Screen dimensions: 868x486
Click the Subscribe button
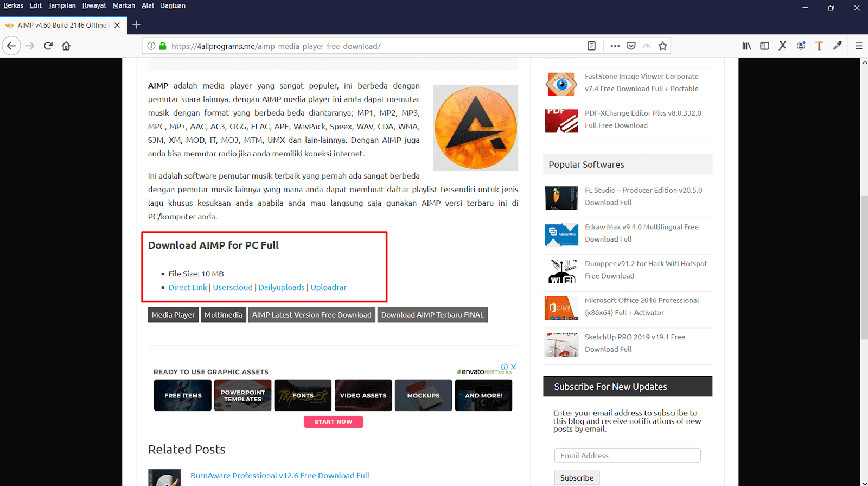click(x=577, y=478)
